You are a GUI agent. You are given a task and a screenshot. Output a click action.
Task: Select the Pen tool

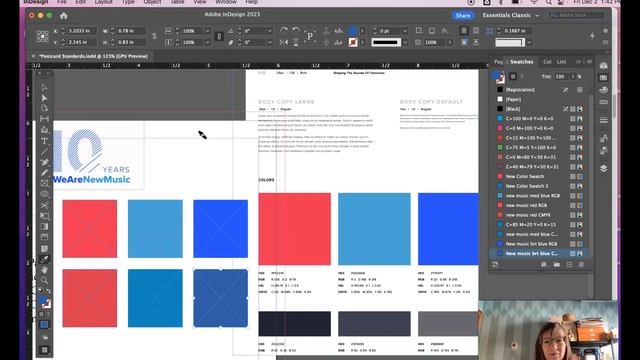click(x=44, y=162)
